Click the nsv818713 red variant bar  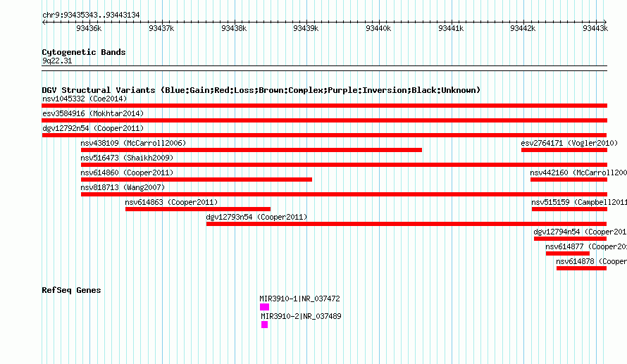coord(344,194)
